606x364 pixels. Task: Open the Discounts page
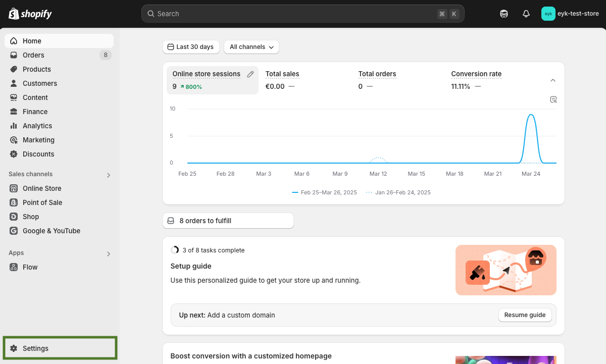pos(59,154)
